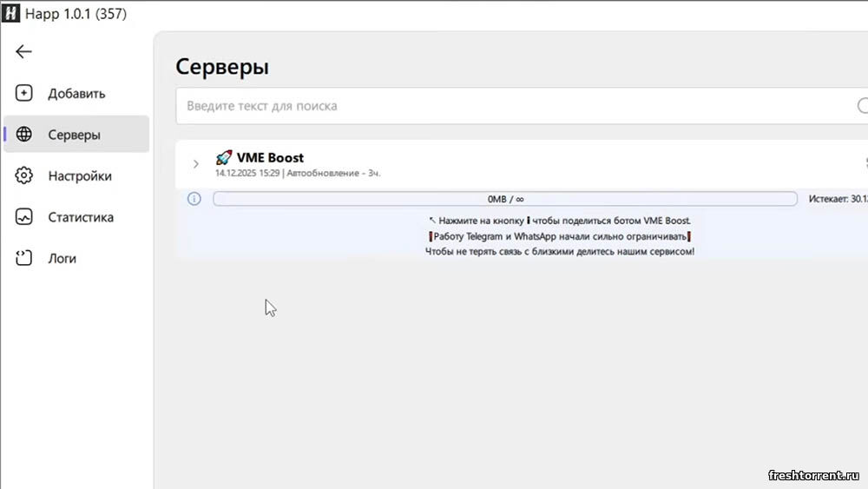868x489 pixels.
Task: Select the Серверы sidebar item
Action: 74,135
